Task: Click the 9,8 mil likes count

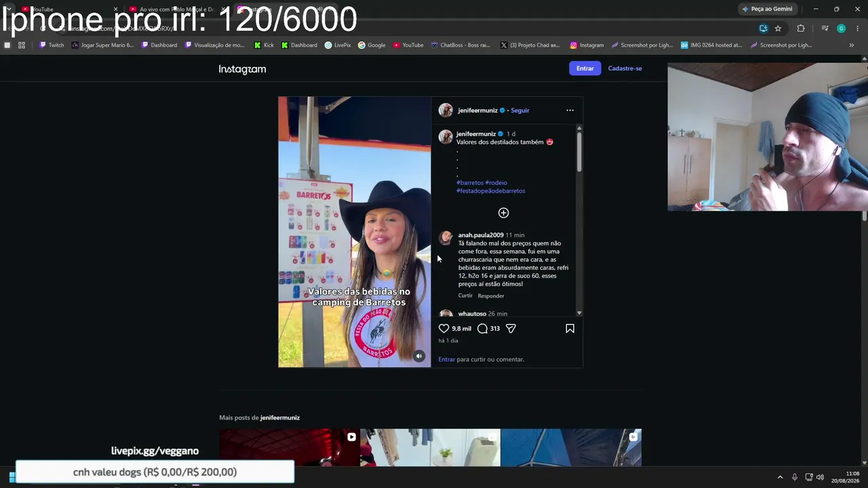Action: 462,329
